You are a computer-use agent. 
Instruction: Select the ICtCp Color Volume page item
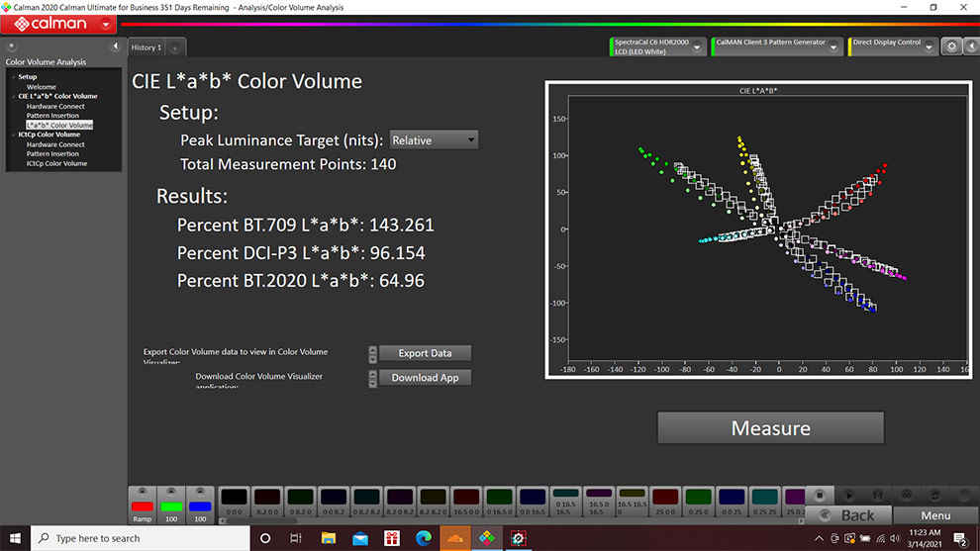tap(56, 163)
